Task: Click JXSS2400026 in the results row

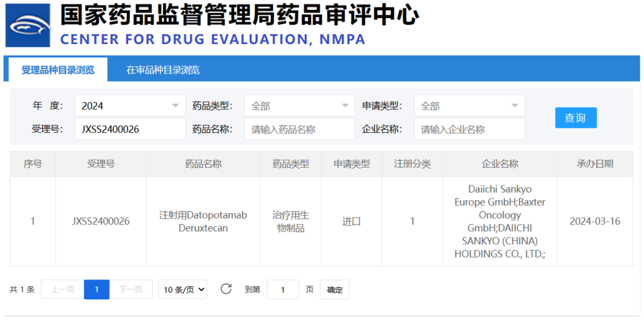Action: point(101,221)
